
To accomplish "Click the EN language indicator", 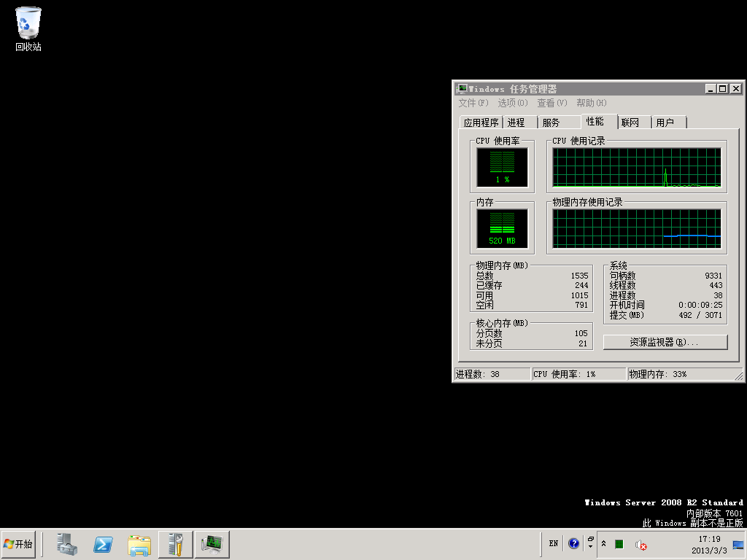I will [x=553, y=543].
